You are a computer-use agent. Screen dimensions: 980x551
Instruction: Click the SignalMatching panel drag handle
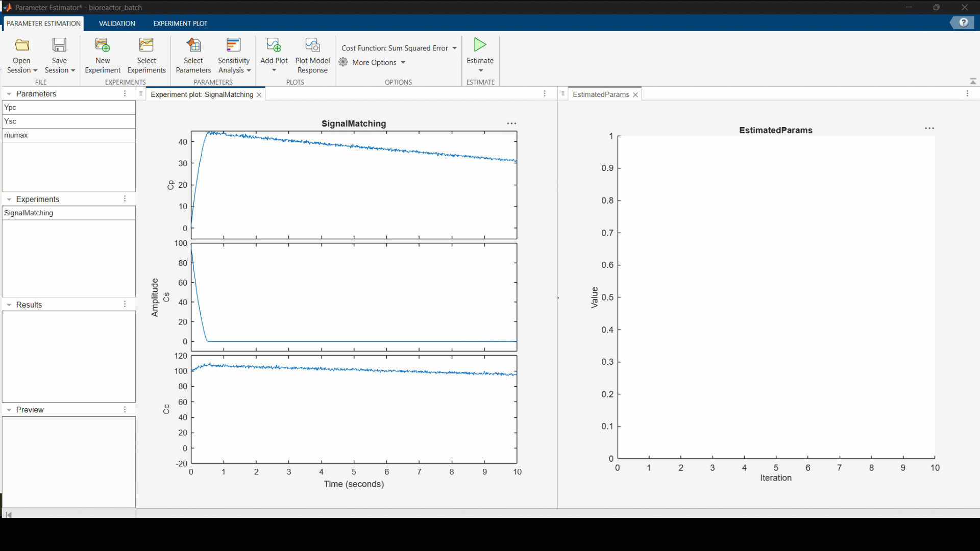[141, 93]
